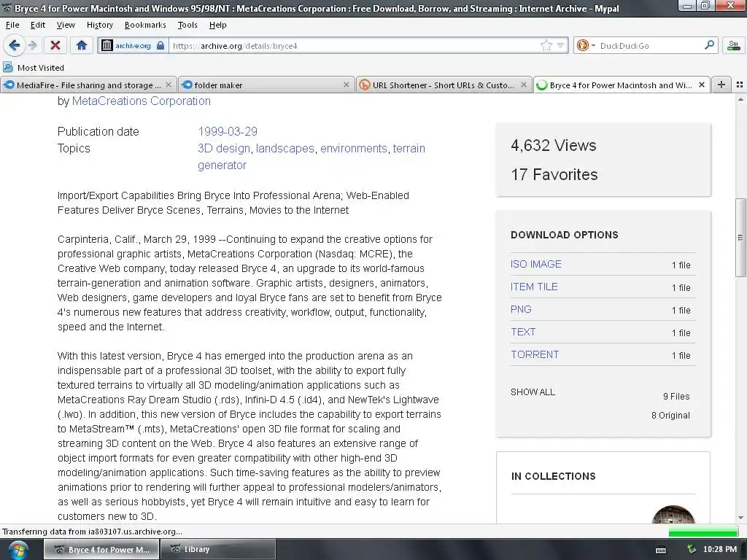
Task: Download the TORRENT file
Action: (535, 355)
